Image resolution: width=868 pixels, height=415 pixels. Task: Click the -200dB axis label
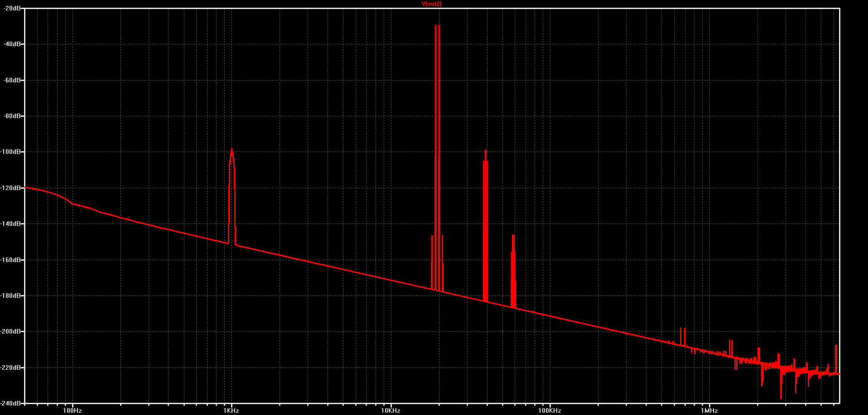10,331
